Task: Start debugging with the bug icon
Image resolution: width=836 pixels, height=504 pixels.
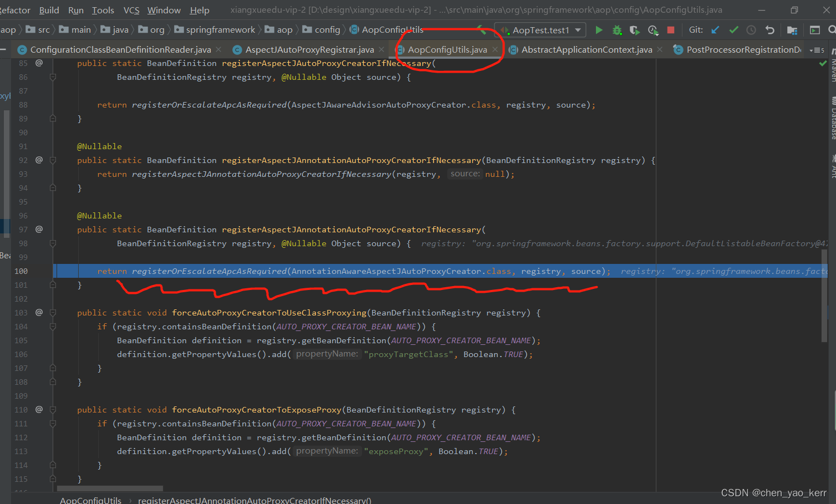Action: pos(616,30)
